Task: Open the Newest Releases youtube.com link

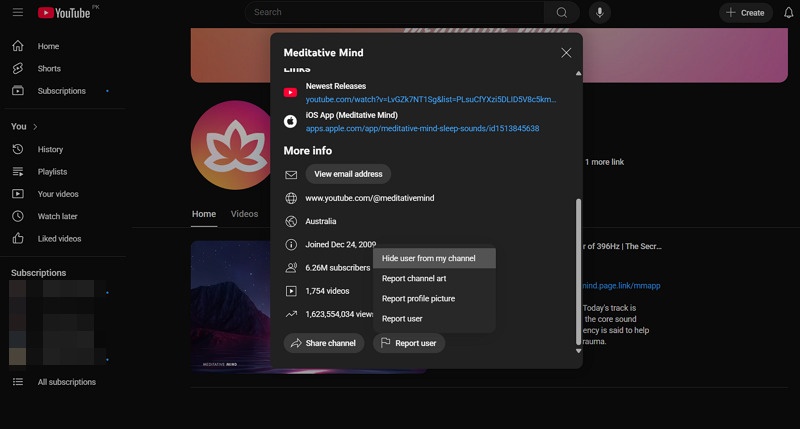Action: click(x=431, y=99)
